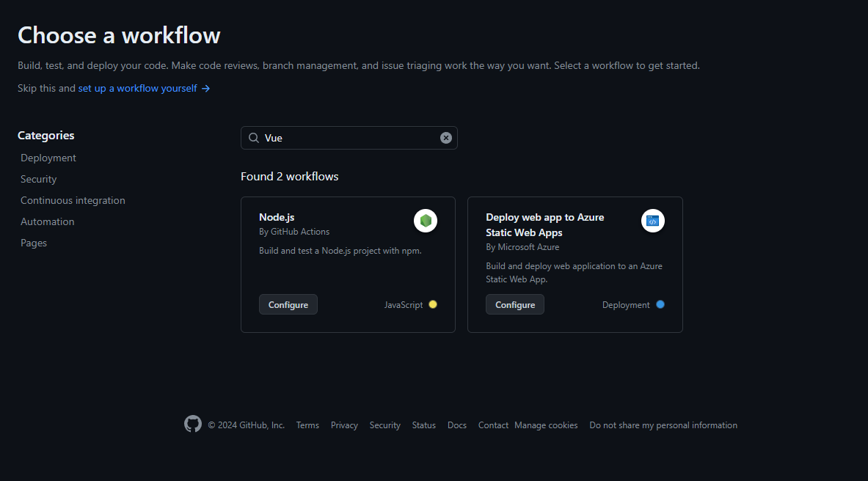
Task: Click the 'Categories' heading
Action: 46,135
